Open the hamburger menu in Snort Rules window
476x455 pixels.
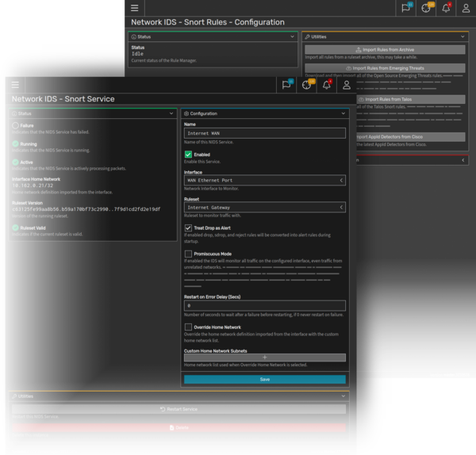(x=134, y=8)
